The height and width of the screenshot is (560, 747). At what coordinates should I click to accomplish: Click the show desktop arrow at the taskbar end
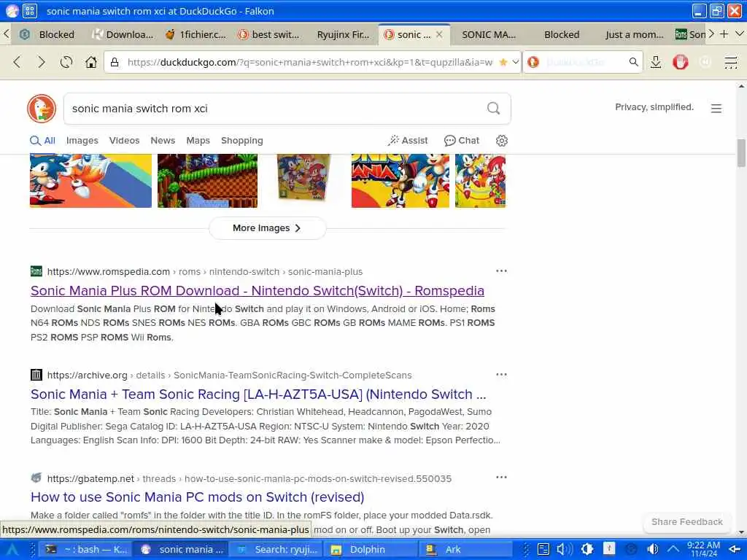pyautogui.click(x=735, y=550)
